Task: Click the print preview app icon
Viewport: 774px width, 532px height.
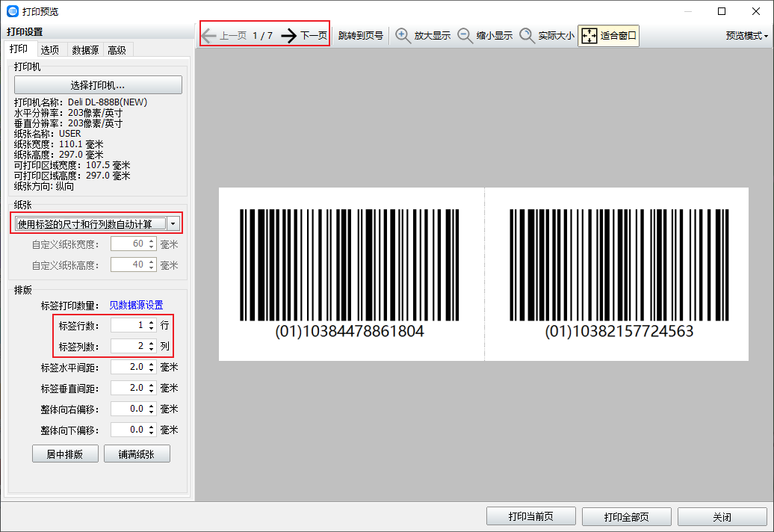Action: tap(13, 11)
